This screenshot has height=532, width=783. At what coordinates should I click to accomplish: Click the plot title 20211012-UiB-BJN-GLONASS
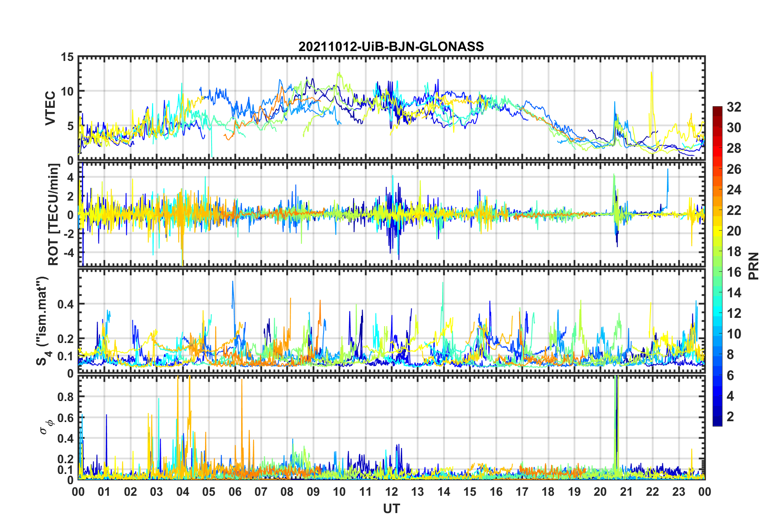tap(391, 47)
